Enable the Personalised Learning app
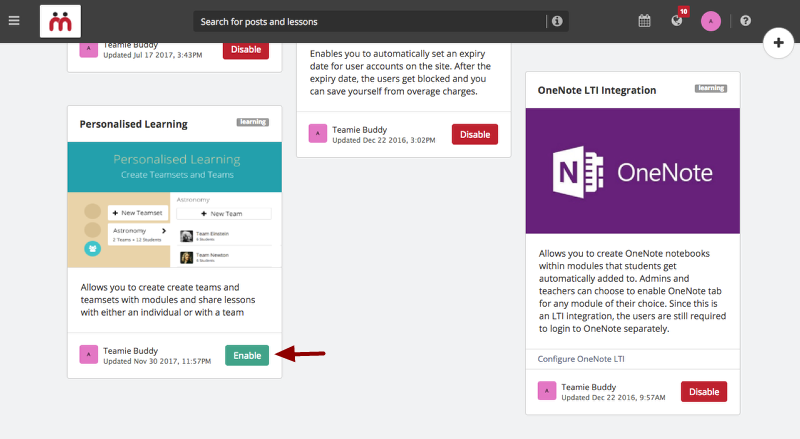 pos(247,355)
